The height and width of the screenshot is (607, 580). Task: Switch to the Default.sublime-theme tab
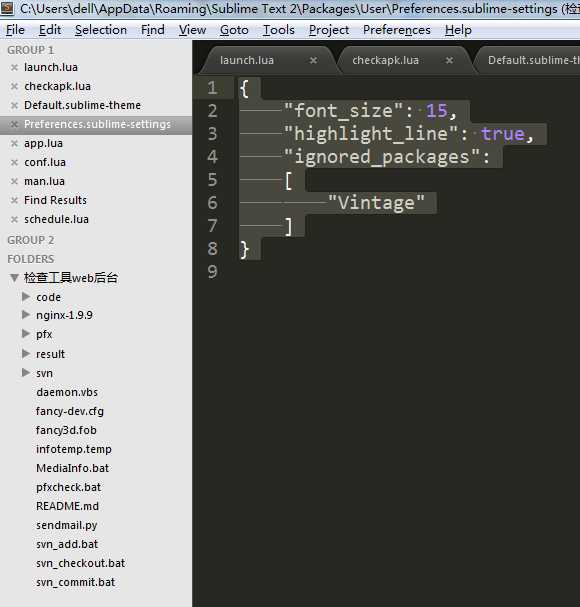534,60
